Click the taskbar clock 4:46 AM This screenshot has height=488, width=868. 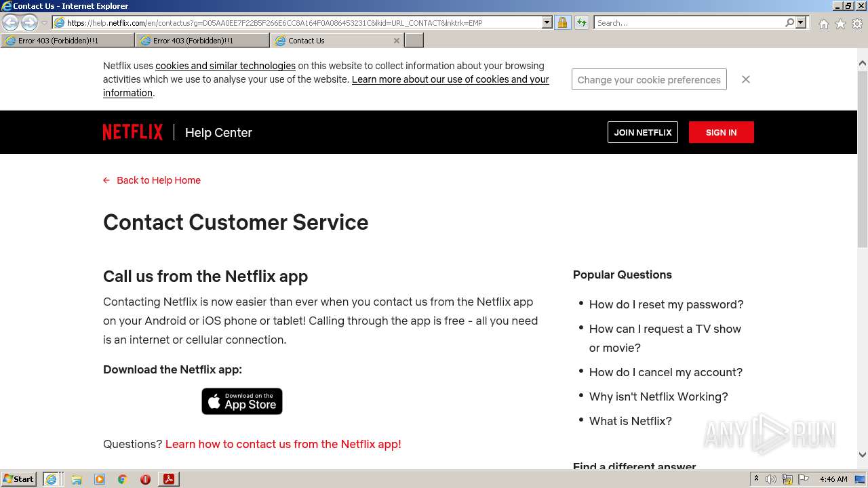(833, 479)
